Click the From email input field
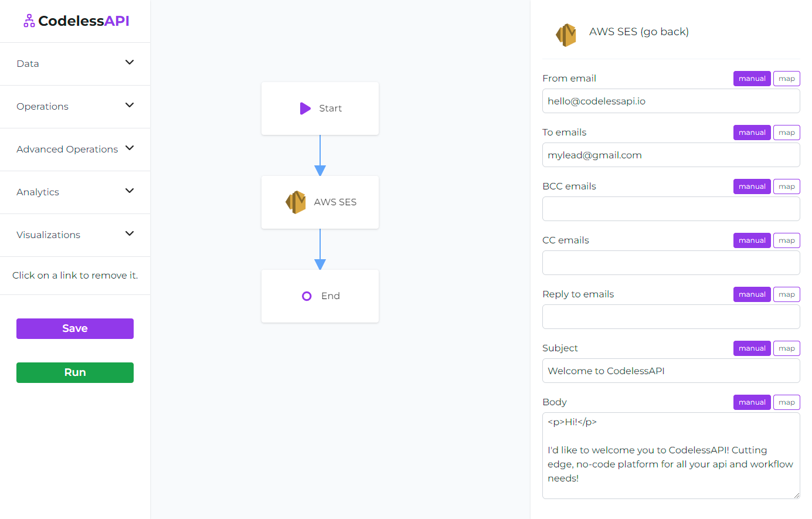Image resolution: width=812 pixels, height=519 pixels. tap(671, 101)
